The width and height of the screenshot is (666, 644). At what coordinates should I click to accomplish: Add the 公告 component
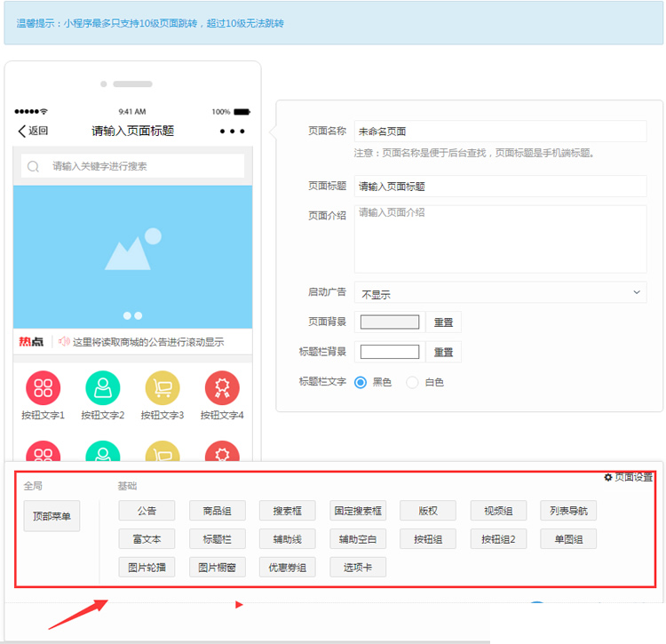147,511
